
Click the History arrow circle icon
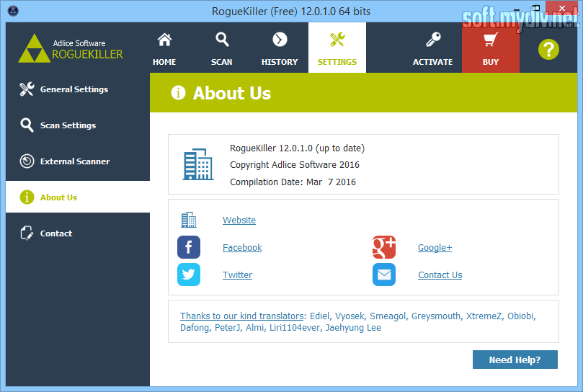[280, 40]
